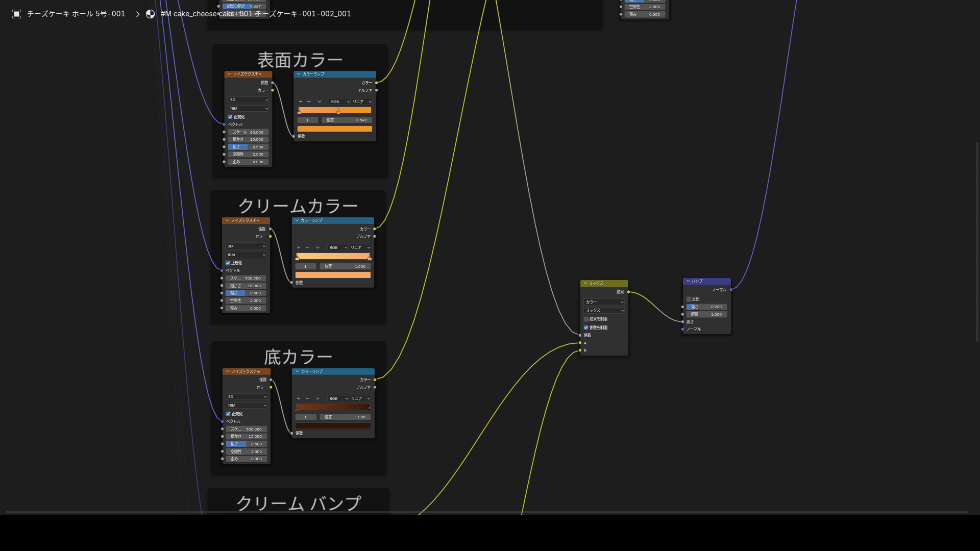The image size is (980, 551).
Task: Open the ramp tools chevron menu in 底カラー
Action: [317, 398]
